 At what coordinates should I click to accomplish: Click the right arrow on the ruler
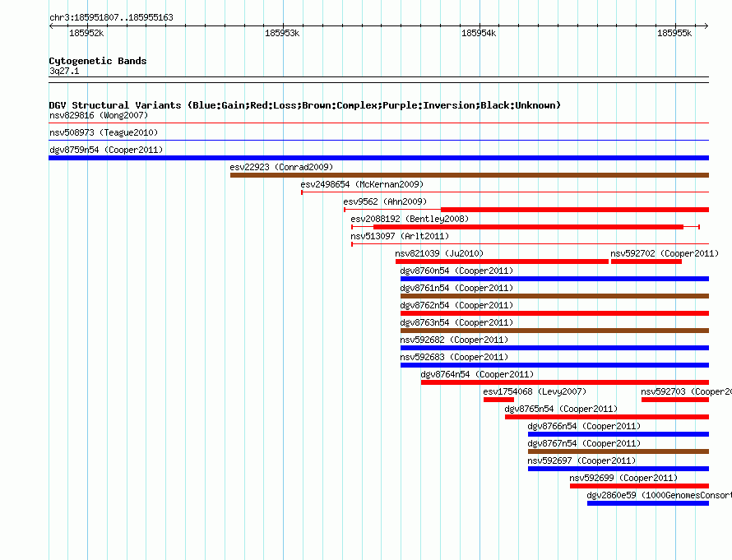click(x=706, y=26)
